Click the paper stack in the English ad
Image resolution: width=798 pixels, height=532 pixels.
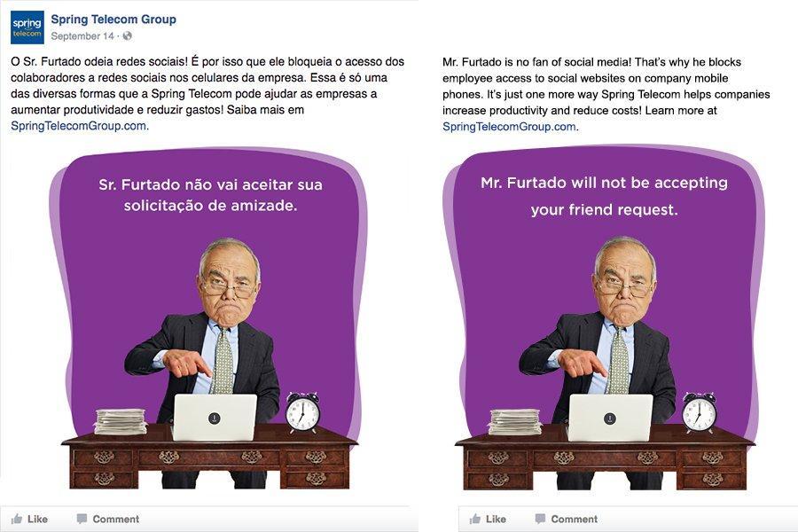(515, 421)
